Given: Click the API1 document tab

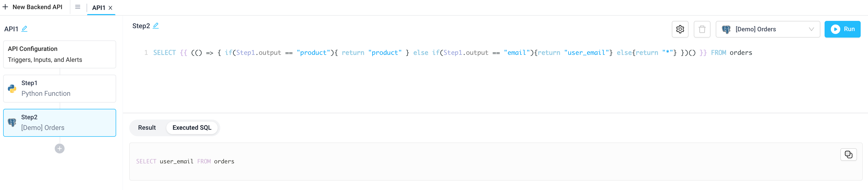Looking at the screenshot, I should pos(98,7).
